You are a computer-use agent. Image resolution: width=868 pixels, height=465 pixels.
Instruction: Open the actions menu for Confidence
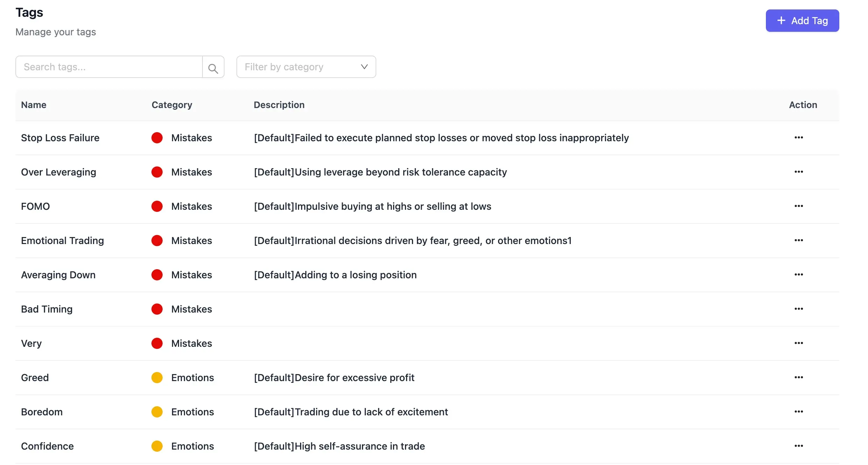799,446
